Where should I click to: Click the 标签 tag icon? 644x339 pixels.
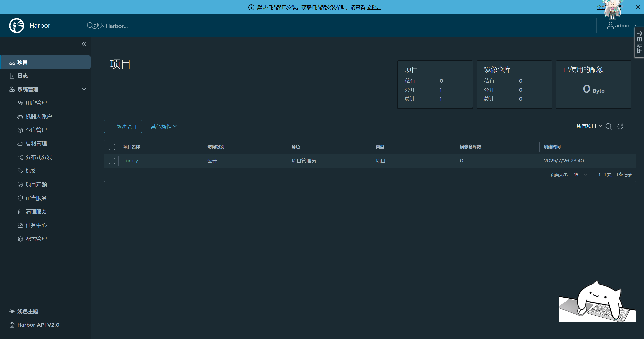click(20, 171)
